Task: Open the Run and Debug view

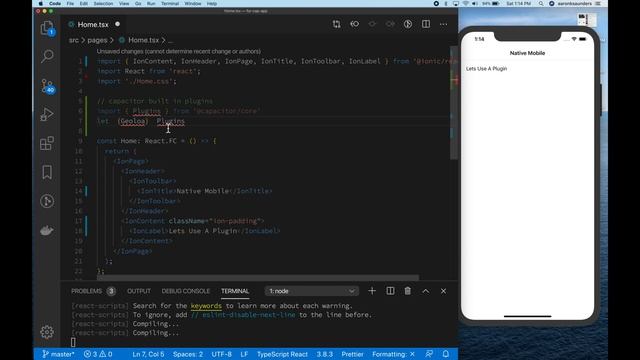Action: [x=47, y=114]
